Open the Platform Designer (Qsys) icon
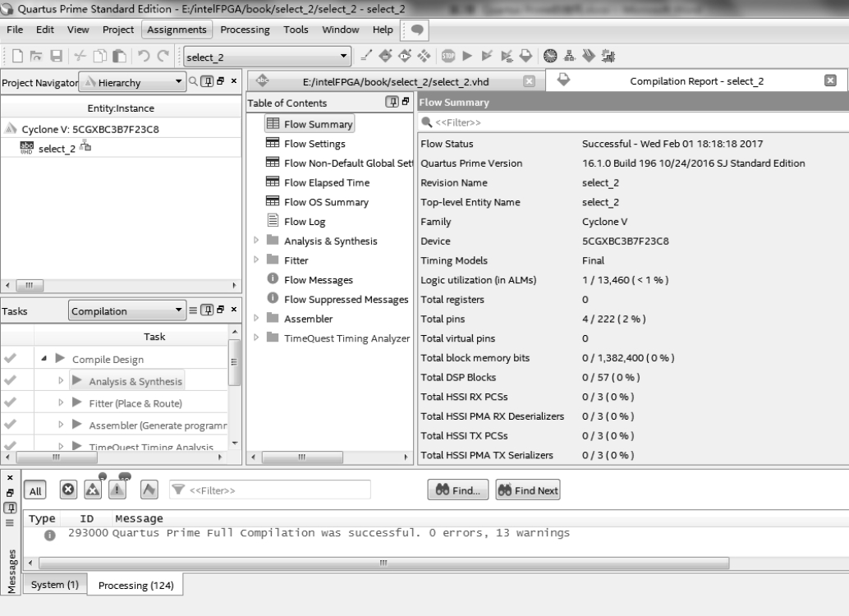This screenshot has height=616, width=849. [x=608, y=56]
